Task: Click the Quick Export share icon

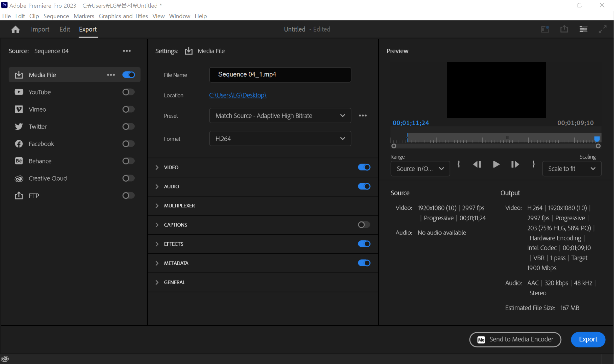Action: tap(564, 29)
